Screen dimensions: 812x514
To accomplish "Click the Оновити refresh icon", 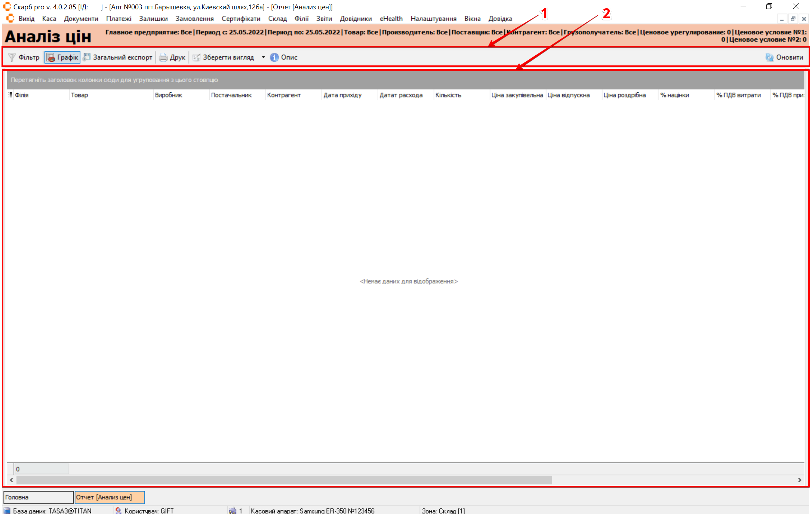I will coord(769,57).
